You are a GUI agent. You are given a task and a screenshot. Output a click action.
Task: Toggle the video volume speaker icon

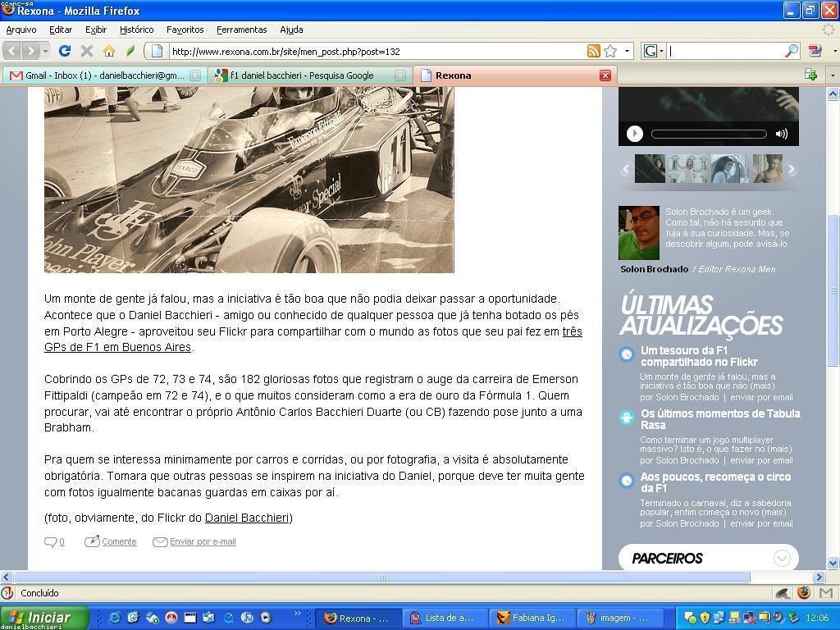pyautogui.click(x=782, y=134)
